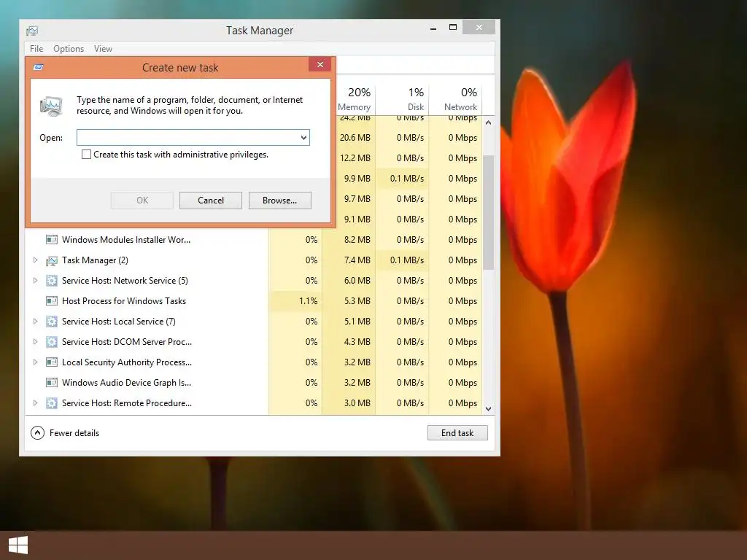Close the Create new task dialog
The width and height of the screenshot is (747, 560).
[x=320, y=64]
